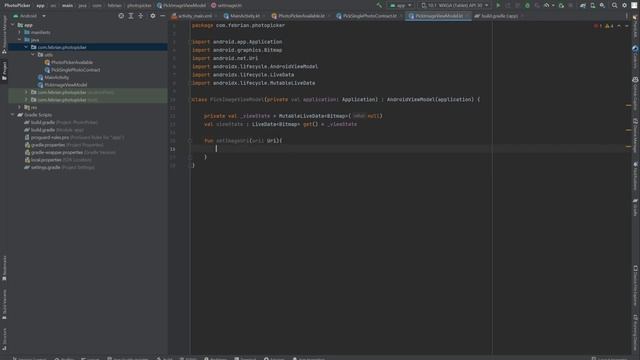Image resolution: width=640 pixels, height=360 pixels.
Task: Open Resource Manager side panel
Action: tap(4, 35)
